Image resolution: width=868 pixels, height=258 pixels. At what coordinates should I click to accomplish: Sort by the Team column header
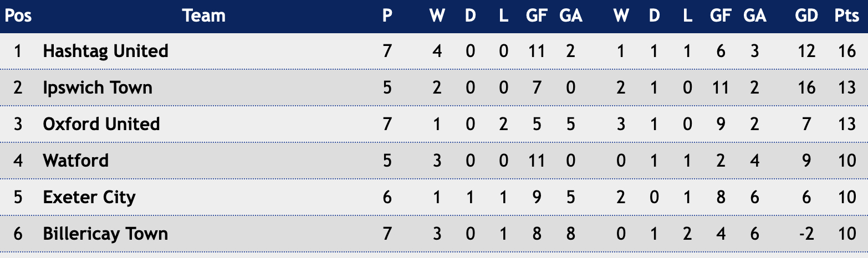[204, 16]
